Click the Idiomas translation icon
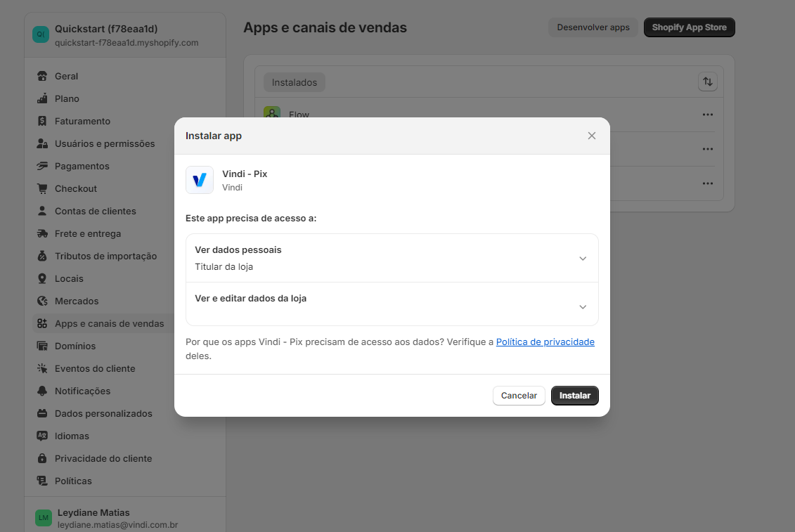 point(42,436)
